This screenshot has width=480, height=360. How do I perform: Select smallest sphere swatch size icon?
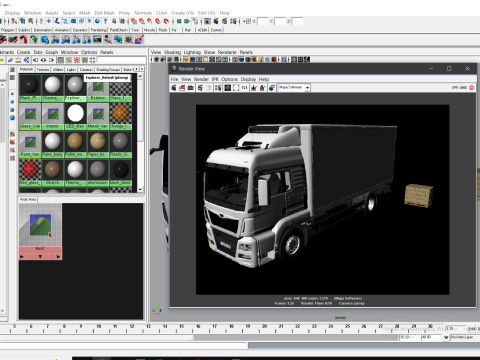click(12, 94)
